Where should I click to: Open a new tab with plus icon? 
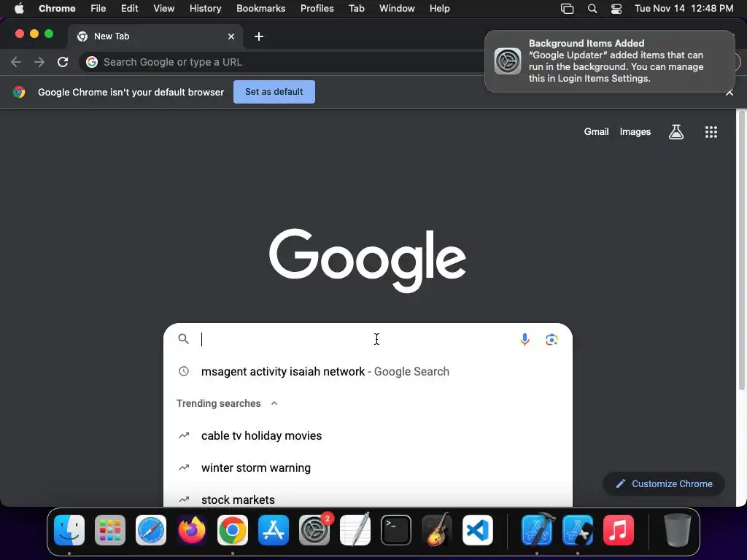(x=259, y=36)
